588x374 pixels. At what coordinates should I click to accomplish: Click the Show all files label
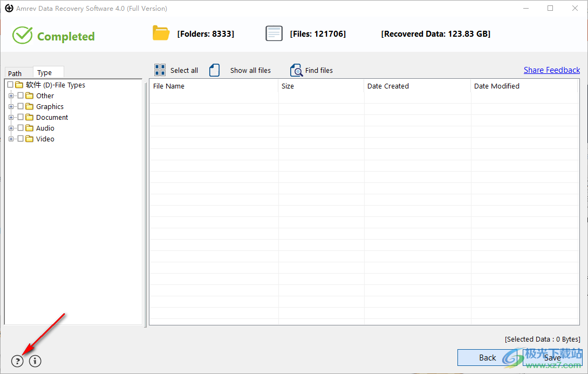click(250, 70)
